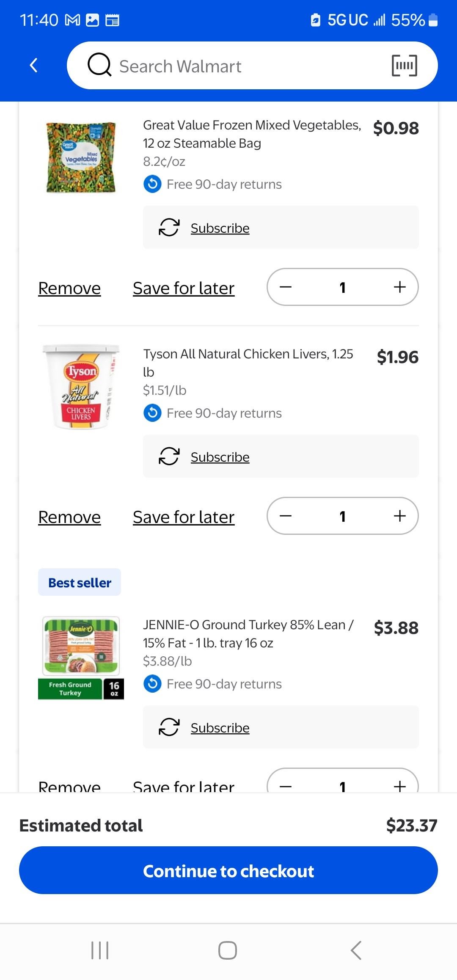Save Frozen Mixed Vegetables for later

point(184,288)
